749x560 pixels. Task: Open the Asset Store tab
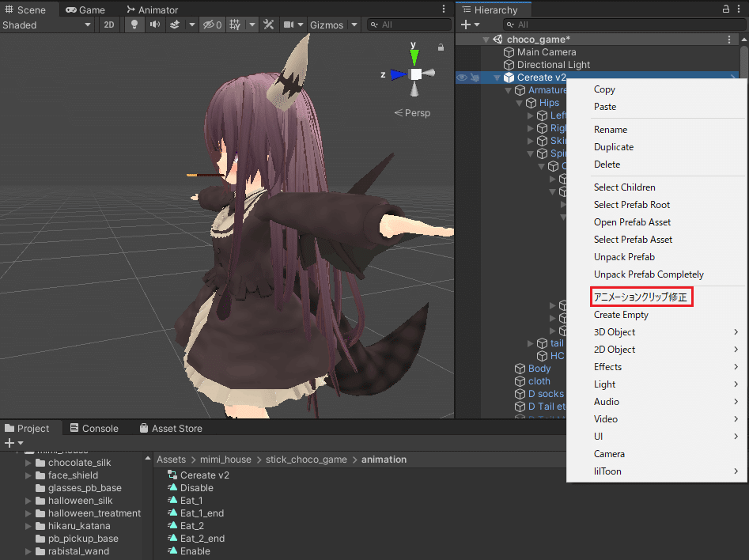click(171, 428)
